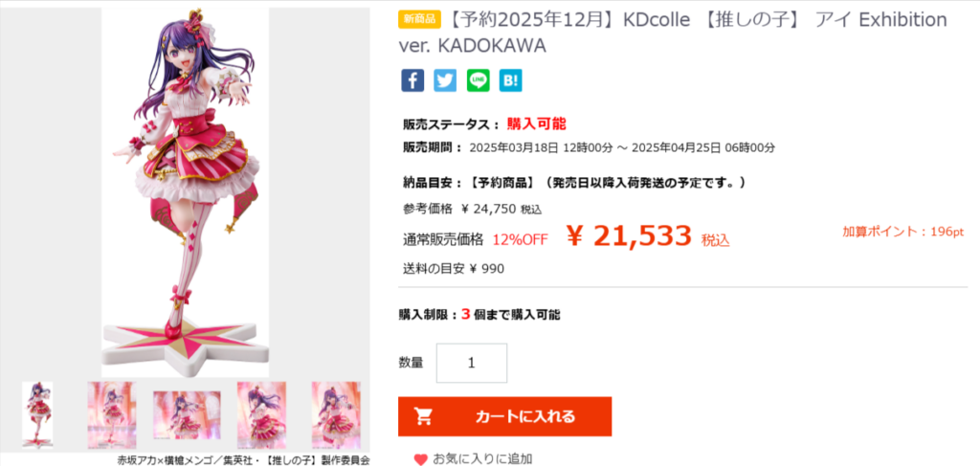
Task: Click the heart favorite icon
Action: pos(421,459)
